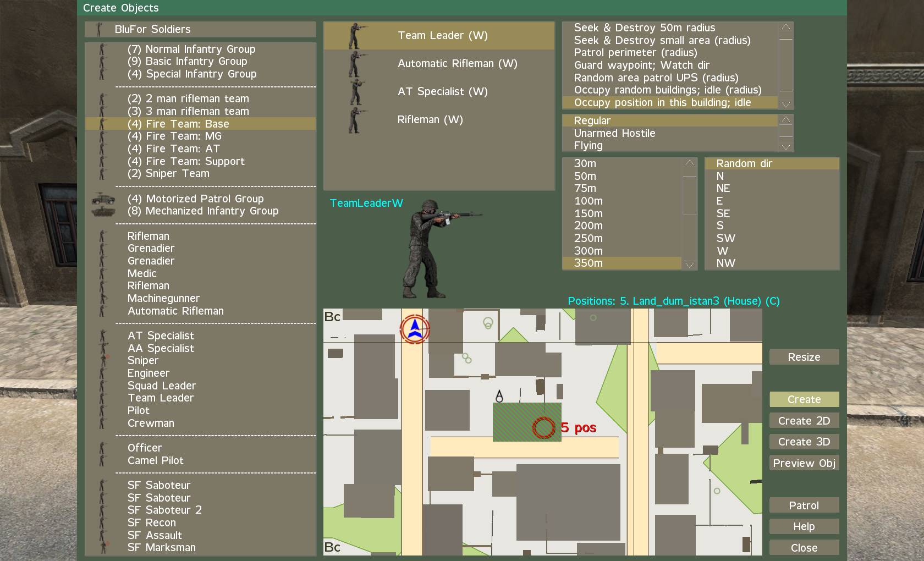Open the Help button
The height and width of the screenshot is (561, 924).
tap(804, 526)
